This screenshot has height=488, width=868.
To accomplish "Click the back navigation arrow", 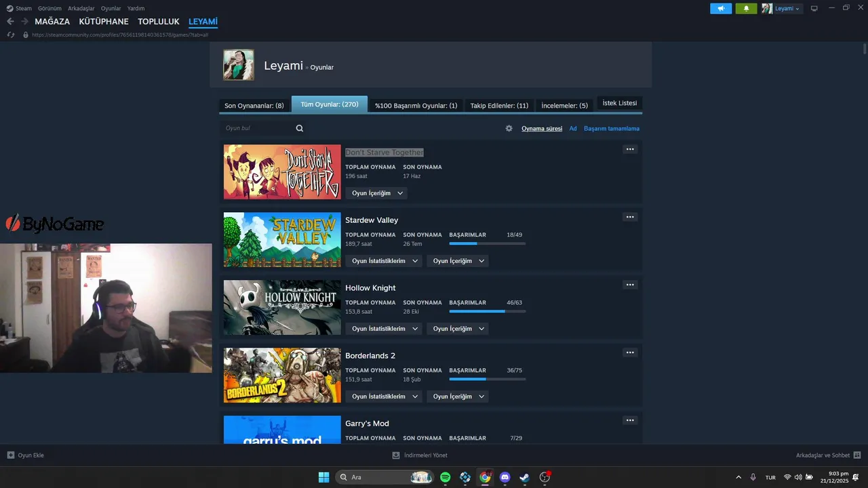I will 10,22.
